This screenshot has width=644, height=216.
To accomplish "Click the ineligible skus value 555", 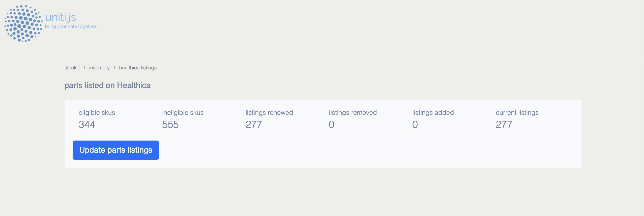I will coord(170,124).
